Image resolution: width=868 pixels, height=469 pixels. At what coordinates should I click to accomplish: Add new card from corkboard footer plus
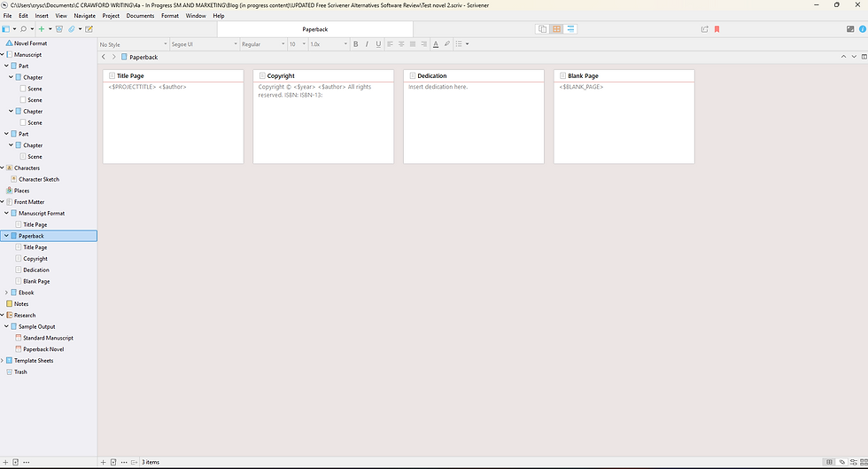pyautogui.click(x=103, y=462)
